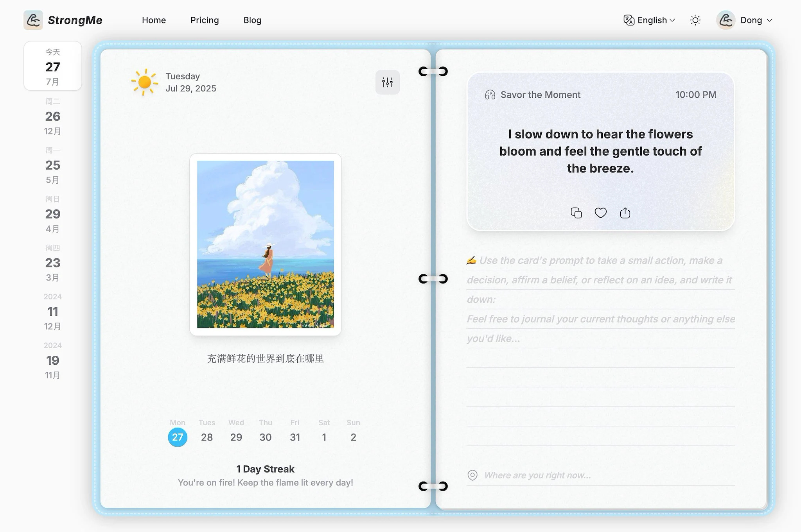The image size is (801, 532).
Task: Open the December 26 entry in sidebar
Action: (x=53, y=116)
